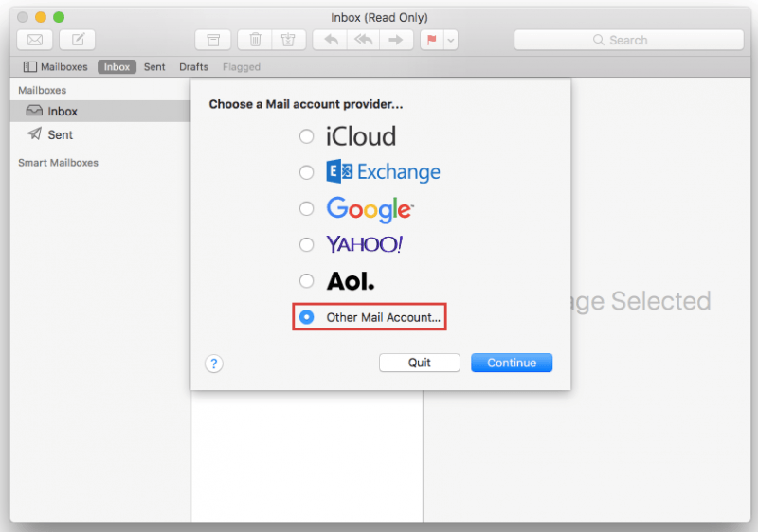Choose the Exchange account option
Screen dimensions: 758x532
pos(306,172)
